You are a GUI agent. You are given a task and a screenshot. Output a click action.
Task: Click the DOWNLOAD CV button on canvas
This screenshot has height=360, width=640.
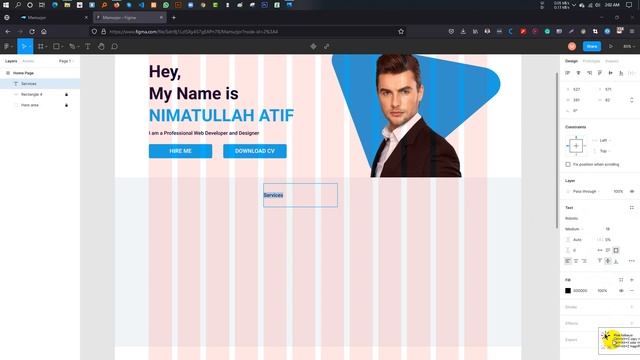[x=255, y=151]
